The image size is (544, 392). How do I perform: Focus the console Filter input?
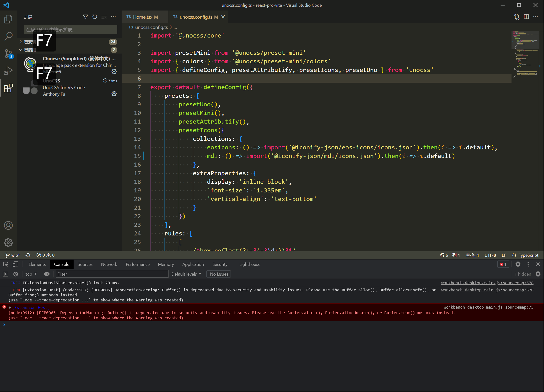click(x=112, y=274)
